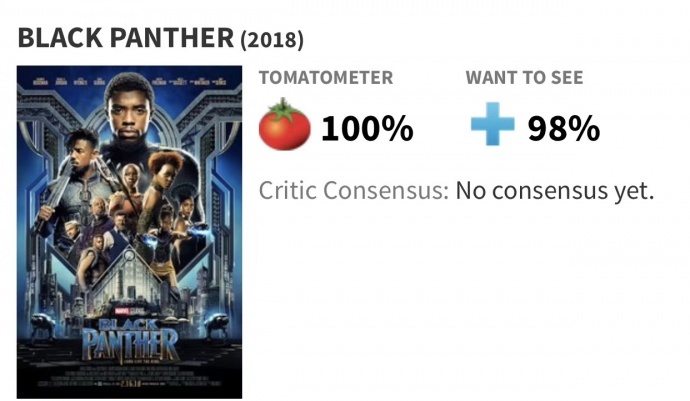Click the (2018) release year text

[272, 40]
